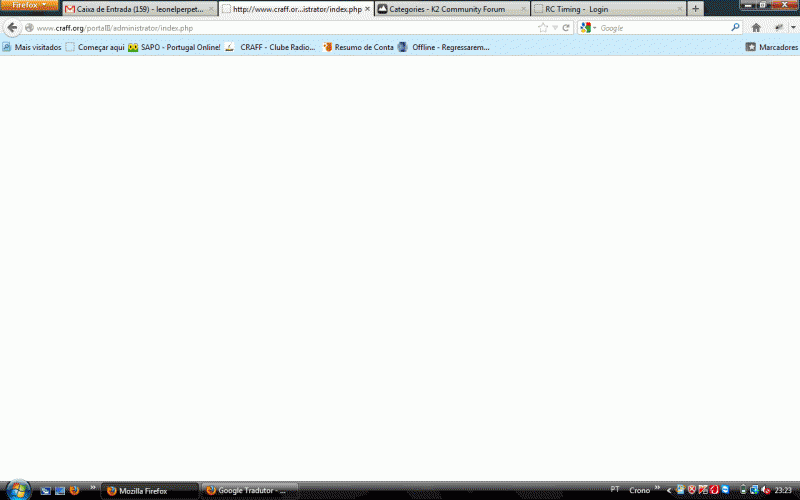Screen dimensions: 800x500
Task: Open the Começar aqui bookmark
Action: pyautogui.click(x=95, y=47)
